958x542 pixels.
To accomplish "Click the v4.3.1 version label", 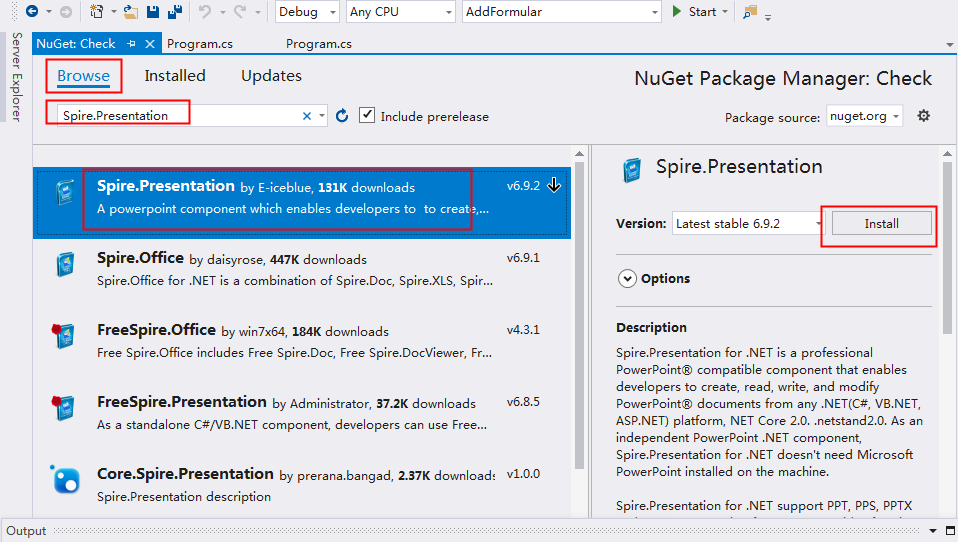I will click(x=523, y=330).
